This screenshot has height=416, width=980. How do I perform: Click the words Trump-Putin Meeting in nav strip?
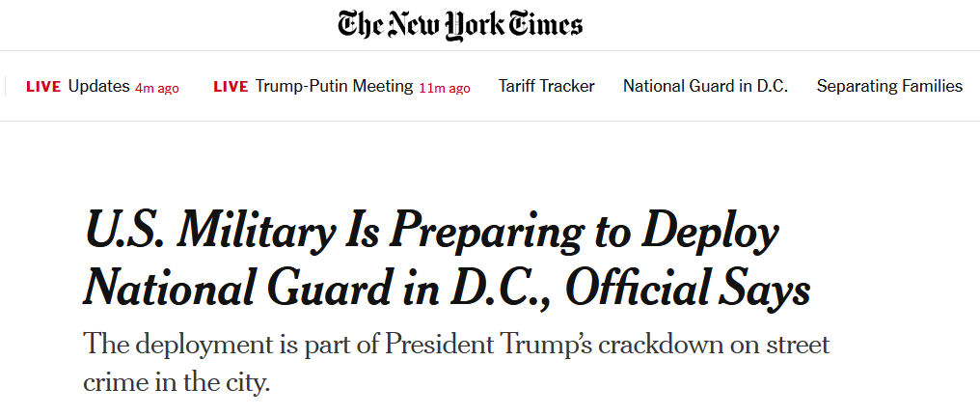(334, 86)
